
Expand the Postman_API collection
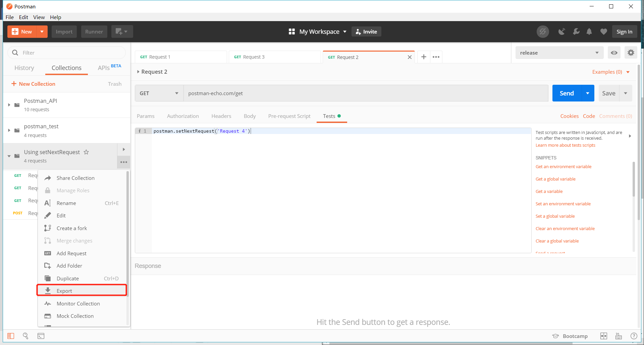click(9, 105)
